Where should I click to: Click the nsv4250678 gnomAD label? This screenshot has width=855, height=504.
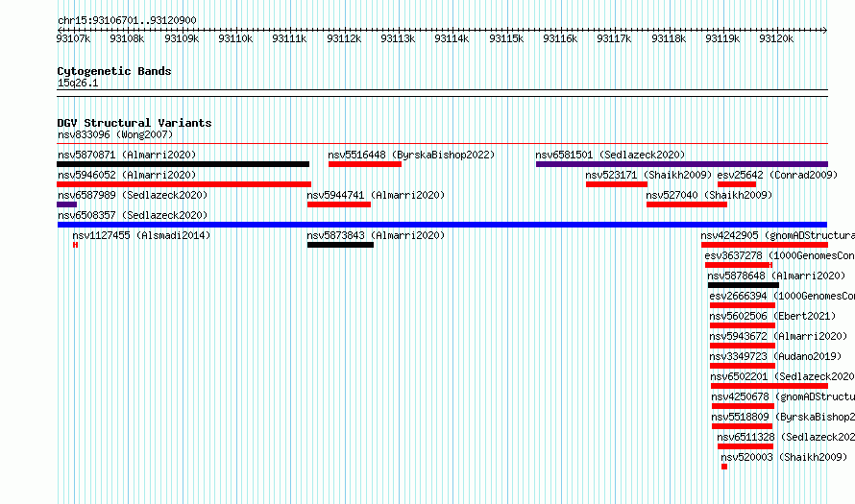click(783, 396)
